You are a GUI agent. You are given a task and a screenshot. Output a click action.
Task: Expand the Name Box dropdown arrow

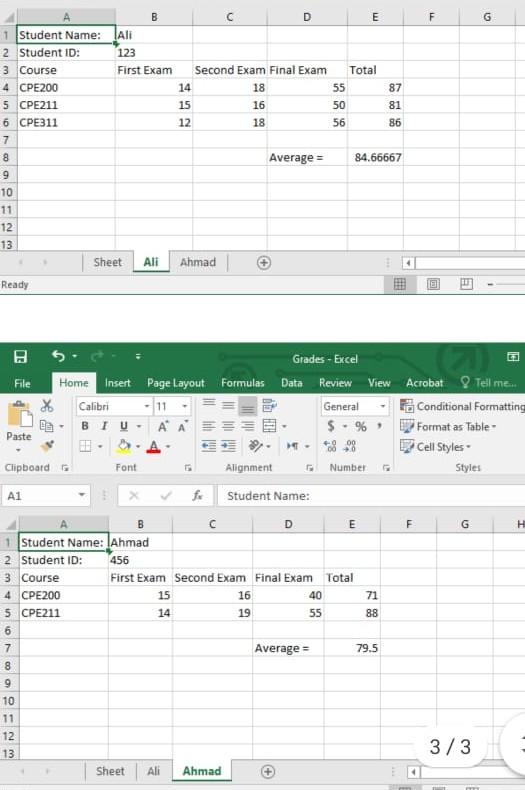(82, 495)
